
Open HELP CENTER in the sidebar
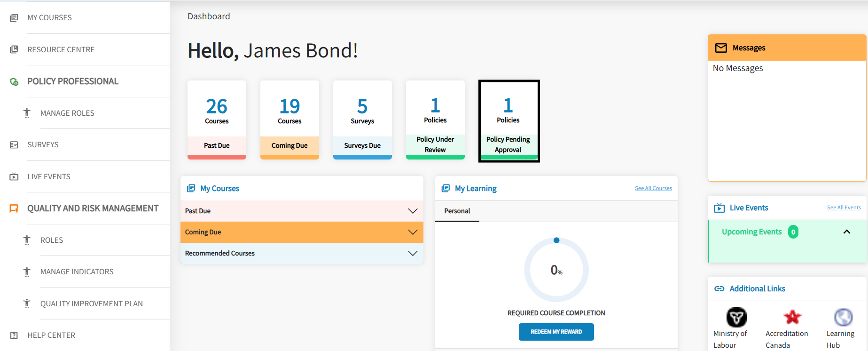[x=51, y=335]
